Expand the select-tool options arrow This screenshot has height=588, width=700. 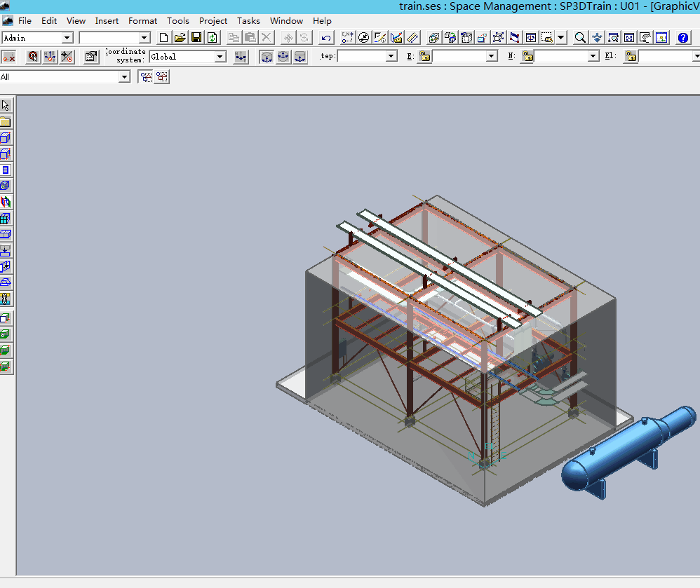(561, 38)
